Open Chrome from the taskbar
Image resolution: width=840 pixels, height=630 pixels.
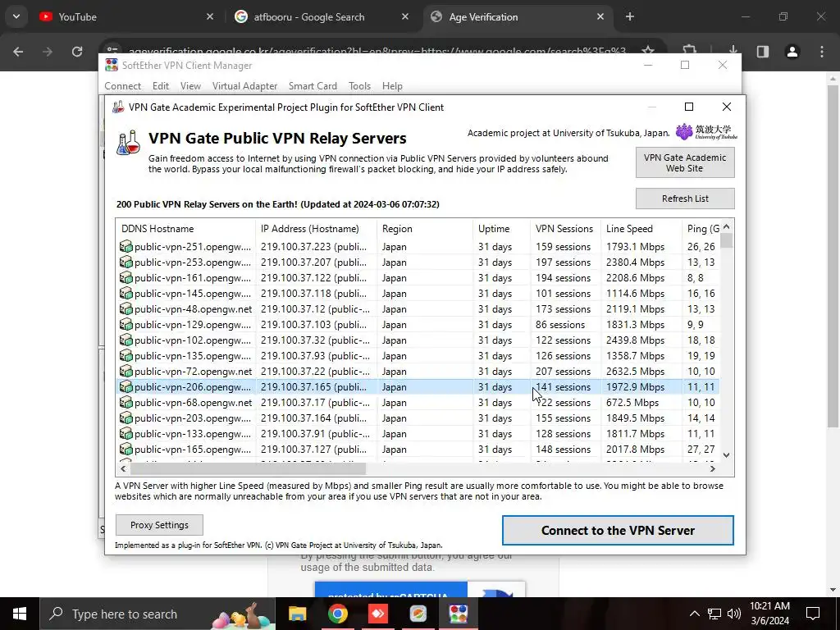[x=337, y=614]
